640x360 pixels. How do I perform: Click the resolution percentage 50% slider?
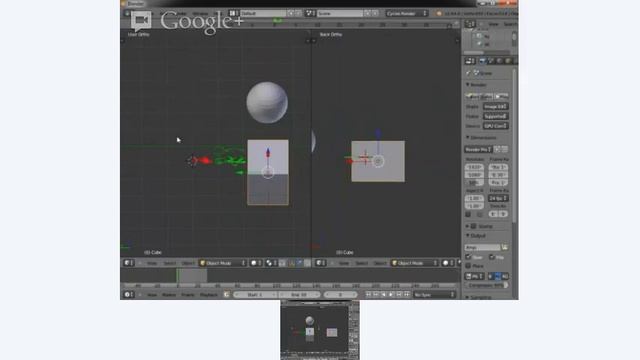tap(474, 182)
